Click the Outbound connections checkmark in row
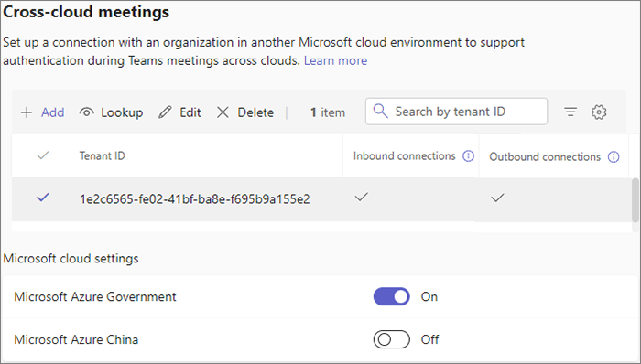 tap(497, 198)
